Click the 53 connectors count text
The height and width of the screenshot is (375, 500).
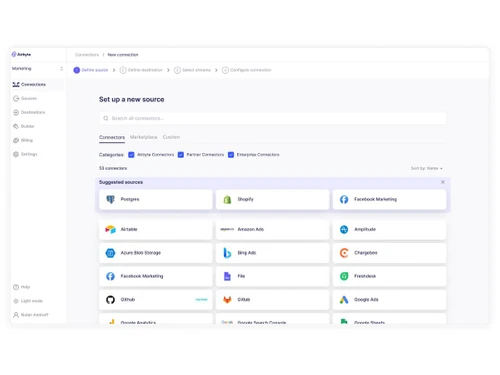tap(113, 168)
